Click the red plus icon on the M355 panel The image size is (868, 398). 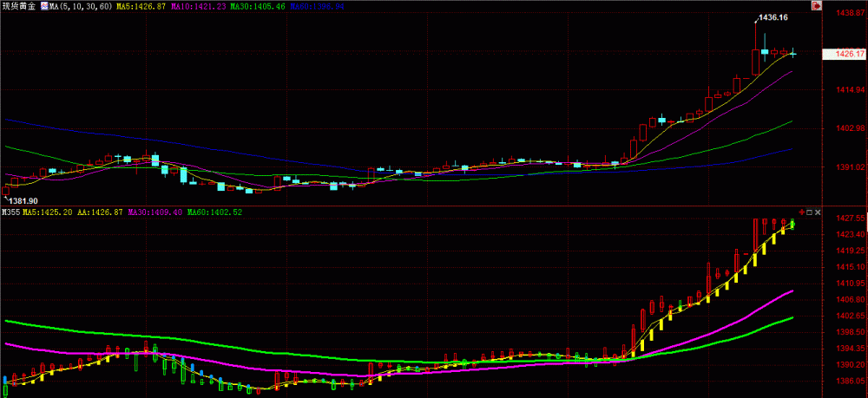pos(801,212)
